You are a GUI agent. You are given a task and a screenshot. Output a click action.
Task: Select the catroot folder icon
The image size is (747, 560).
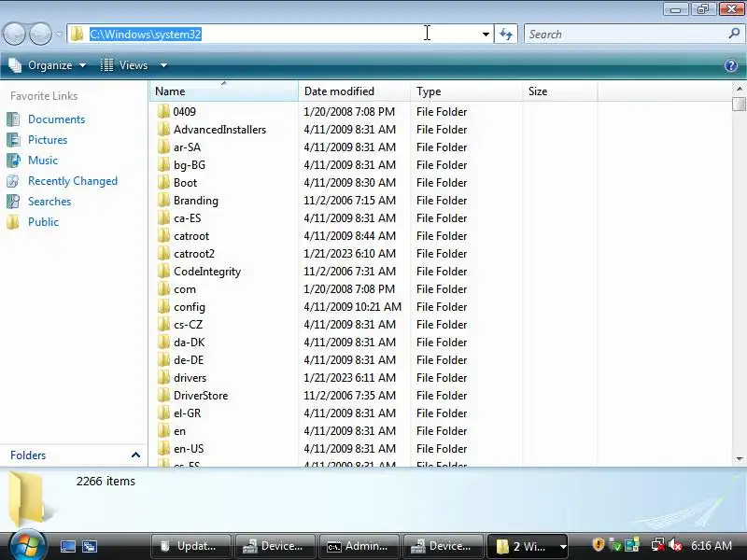click(x=163, y=236)
